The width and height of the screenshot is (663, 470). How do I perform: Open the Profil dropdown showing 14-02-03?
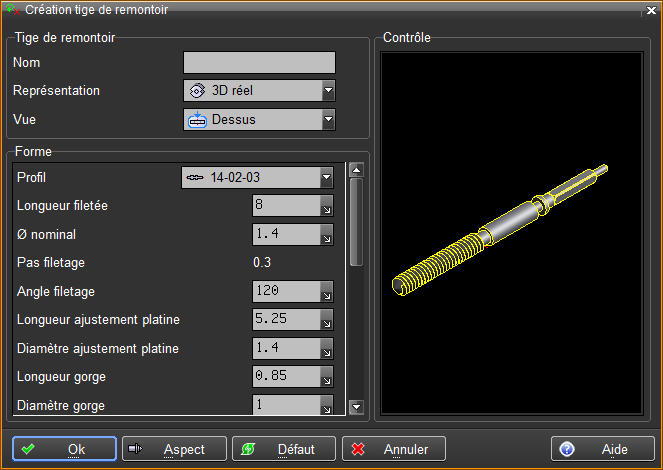(x=257, y=178)
